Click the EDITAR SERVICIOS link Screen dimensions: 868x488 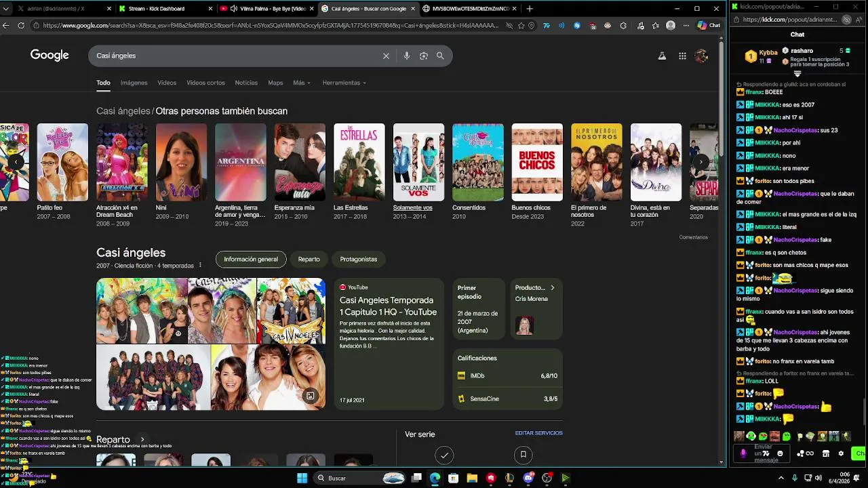(x=538, y=433)
